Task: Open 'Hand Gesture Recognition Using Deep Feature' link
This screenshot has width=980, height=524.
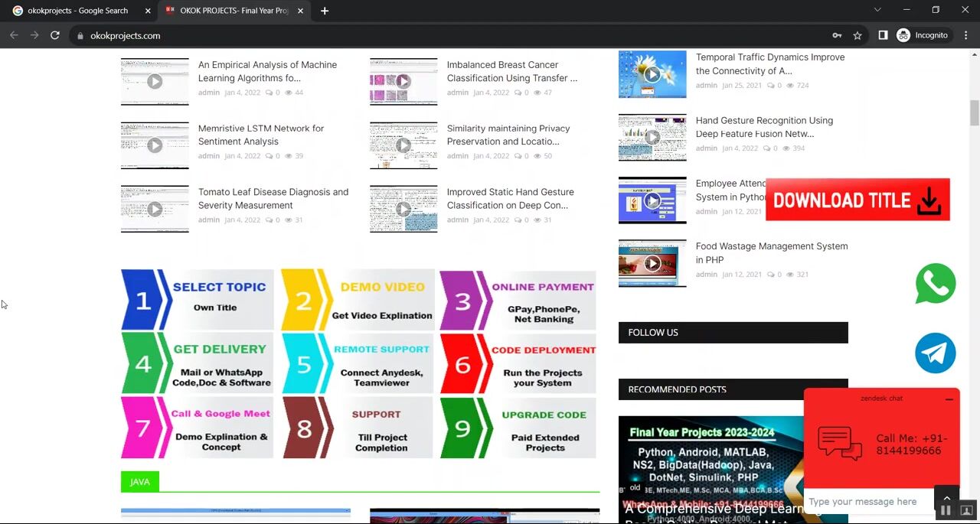Action: coord(764,127)
